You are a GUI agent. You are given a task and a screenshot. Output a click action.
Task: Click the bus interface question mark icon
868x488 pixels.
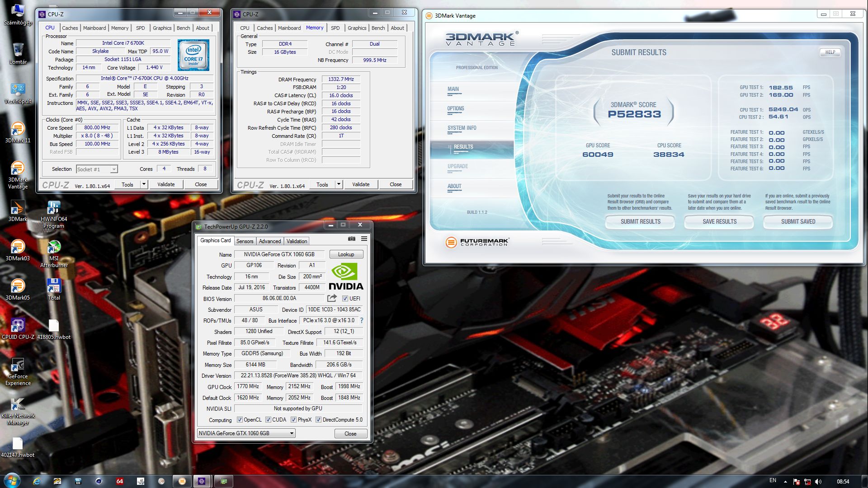(362, 320)
